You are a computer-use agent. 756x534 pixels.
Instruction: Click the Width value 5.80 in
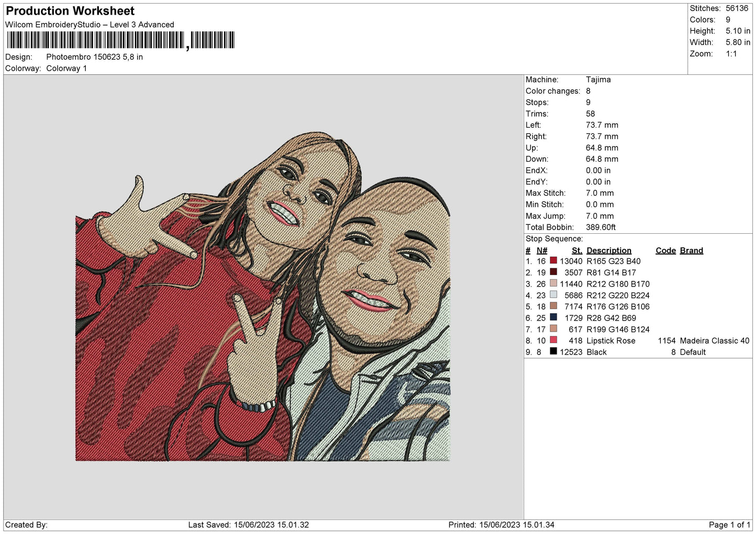(x=738, y=42)
